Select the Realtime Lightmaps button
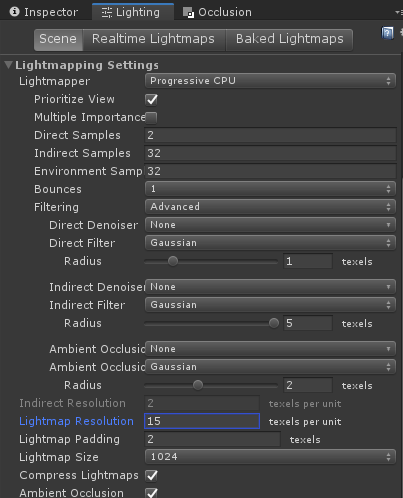This screenshot has height=498, width=403. [153, 39]
